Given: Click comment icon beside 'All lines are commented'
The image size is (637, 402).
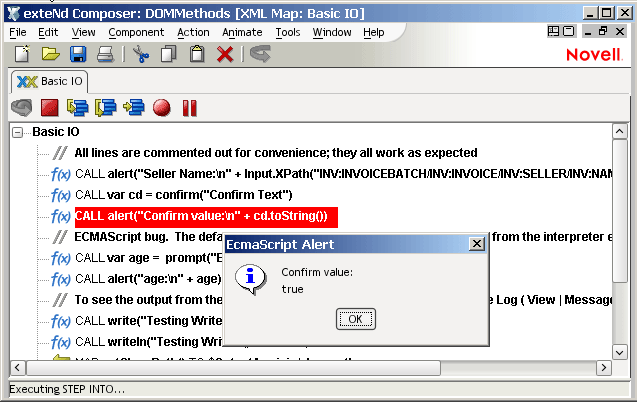Looking at the screenshot, I should [x=61, y=153].
